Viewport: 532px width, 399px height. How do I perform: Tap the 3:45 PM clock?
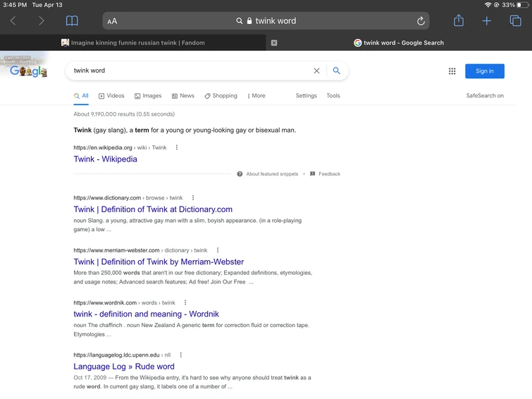15,5
